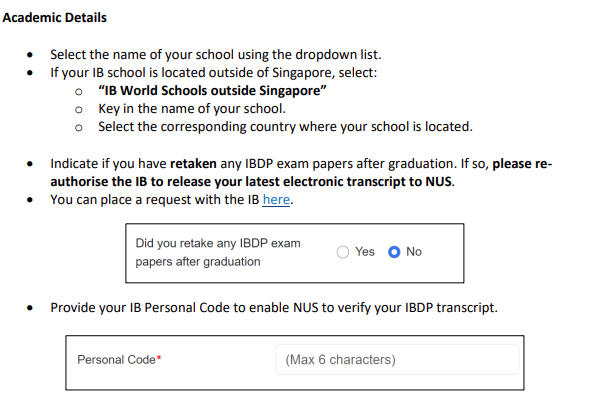The image size is (589, 404).
Task: Click "Key in the name of your school" line
Action: coord(192,109)
